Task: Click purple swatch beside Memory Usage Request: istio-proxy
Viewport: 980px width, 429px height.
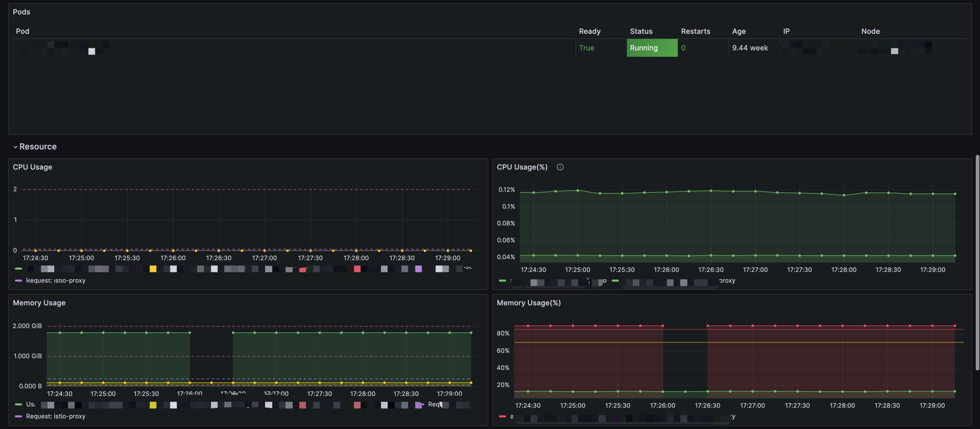Action: point(18,416)
